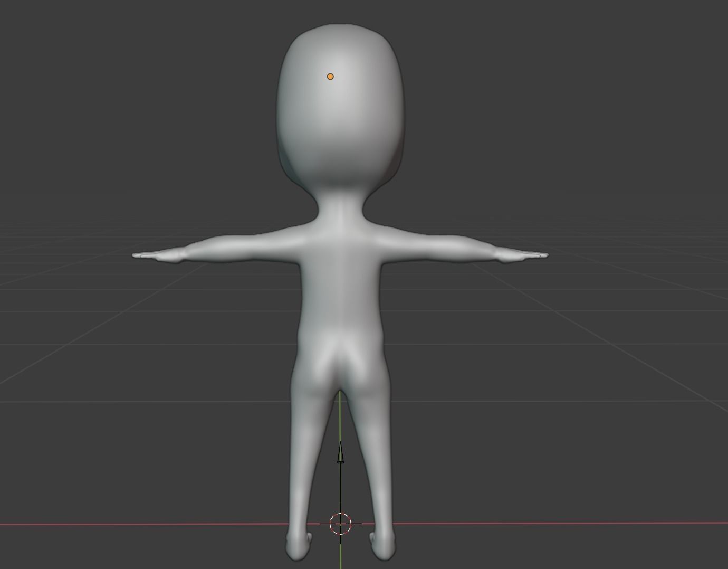
Task: Click the red-white 3D cursor circle
Action: tap(340, 524)
